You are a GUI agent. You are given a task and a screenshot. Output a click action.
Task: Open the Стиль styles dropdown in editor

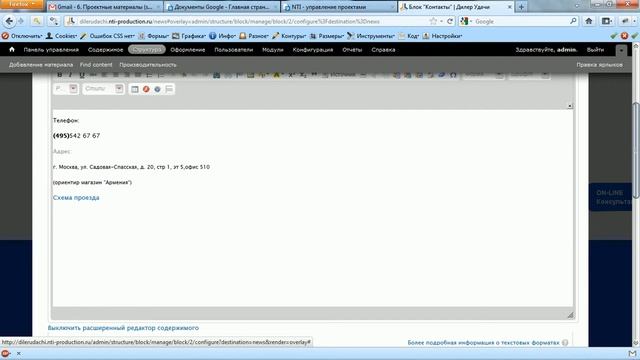click(103, 89)
